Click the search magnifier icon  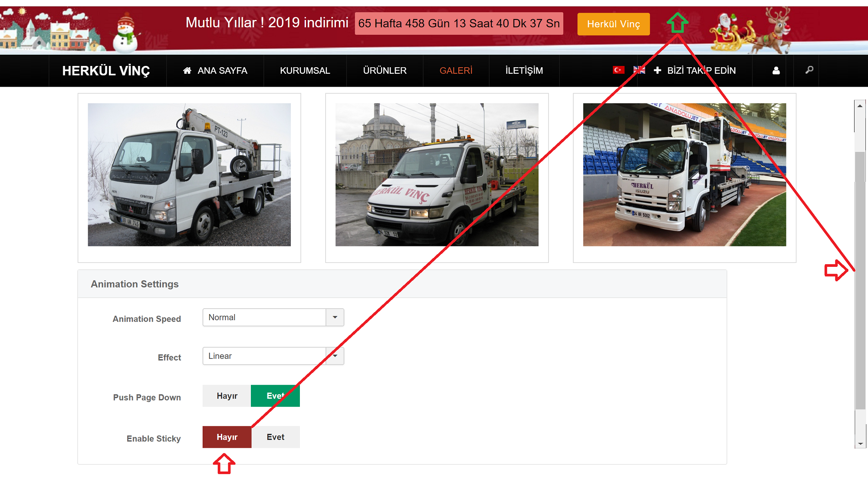point(809,70)
